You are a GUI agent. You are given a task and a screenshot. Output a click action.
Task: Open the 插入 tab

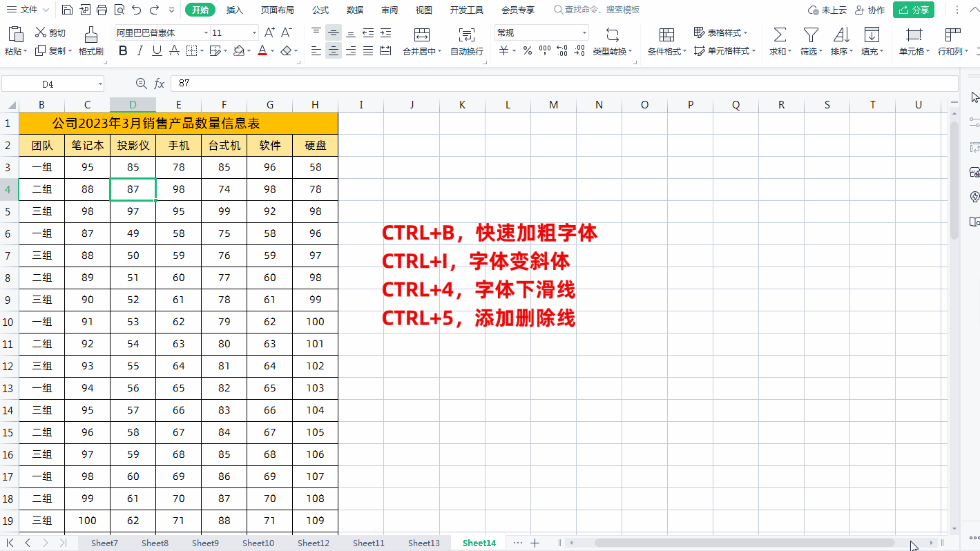point(235,10)
